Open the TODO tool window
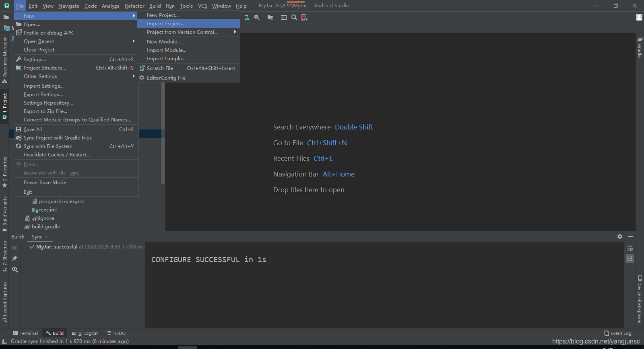This screenshot has height=349, width=644. 116,333
